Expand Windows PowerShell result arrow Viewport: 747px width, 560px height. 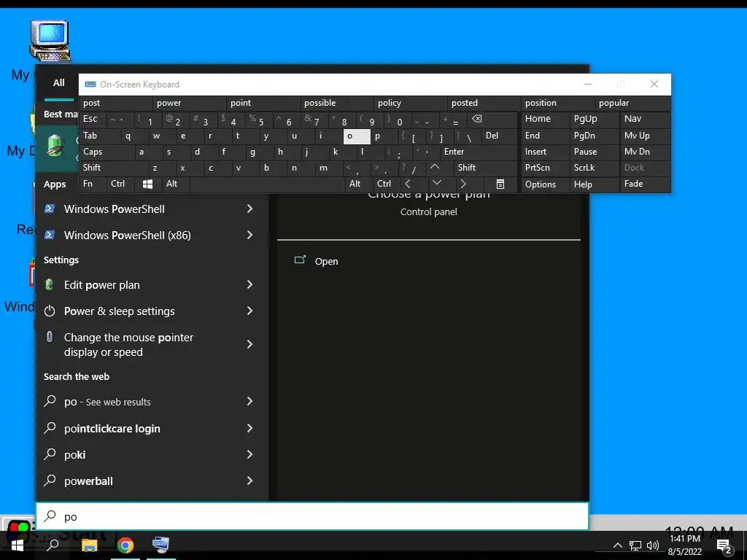[249, 209]
